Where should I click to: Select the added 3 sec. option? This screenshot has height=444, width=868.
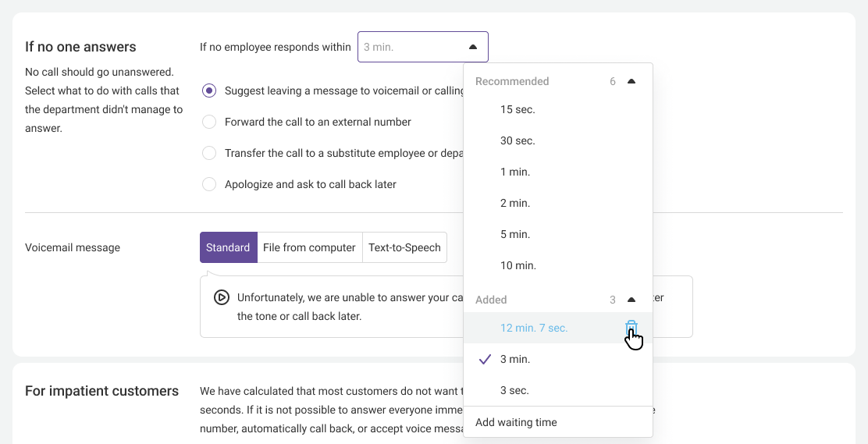click(514, 390)
